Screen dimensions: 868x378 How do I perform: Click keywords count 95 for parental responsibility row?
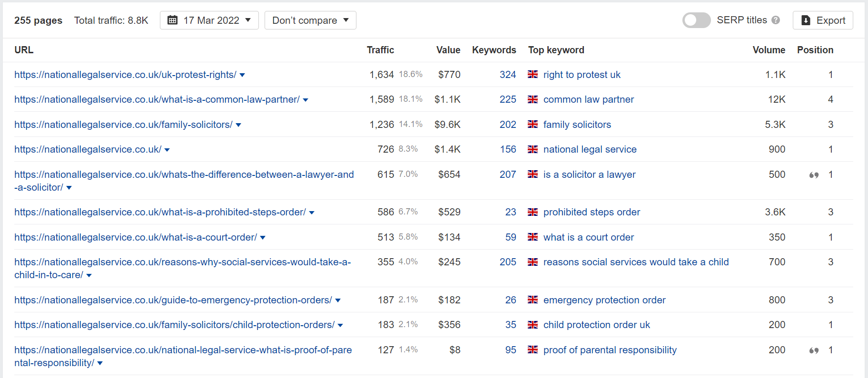511,350
